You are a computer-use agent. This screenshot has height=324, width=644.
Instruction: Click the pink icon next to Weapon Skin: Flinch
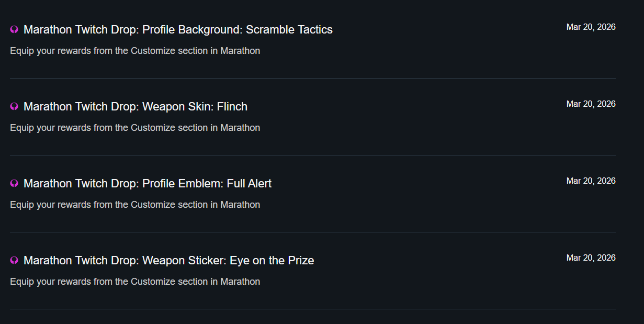coord(14,107)
